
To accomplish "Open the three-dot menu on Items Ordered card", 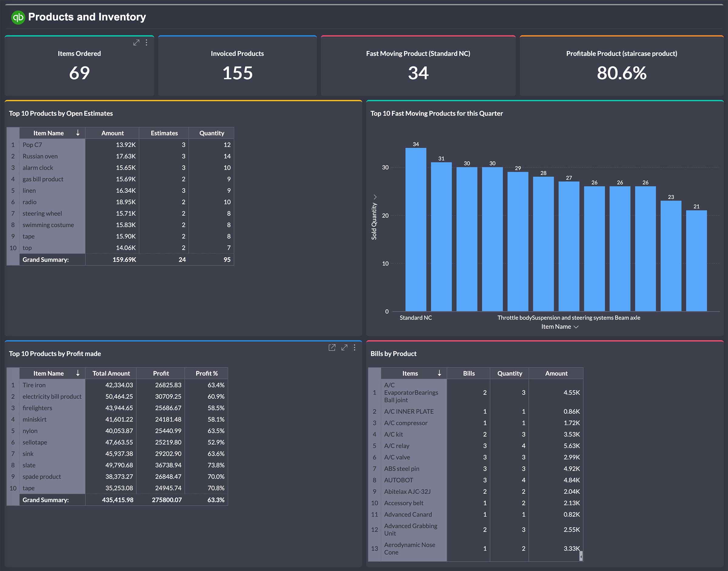I will 146,43.
